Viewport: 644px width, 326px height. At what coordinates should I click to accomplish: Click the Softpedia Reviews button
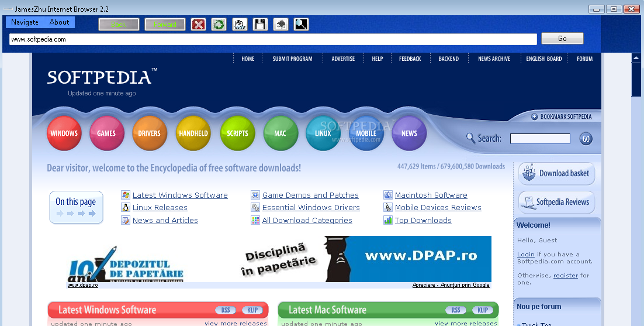[x=556, y=203]
